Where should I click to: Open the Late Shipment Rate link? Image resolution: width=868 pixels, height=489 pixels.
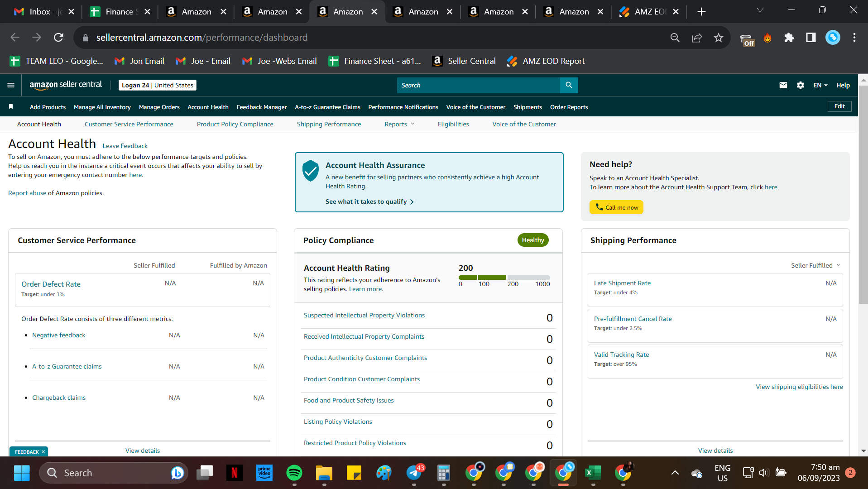[622, 283]
